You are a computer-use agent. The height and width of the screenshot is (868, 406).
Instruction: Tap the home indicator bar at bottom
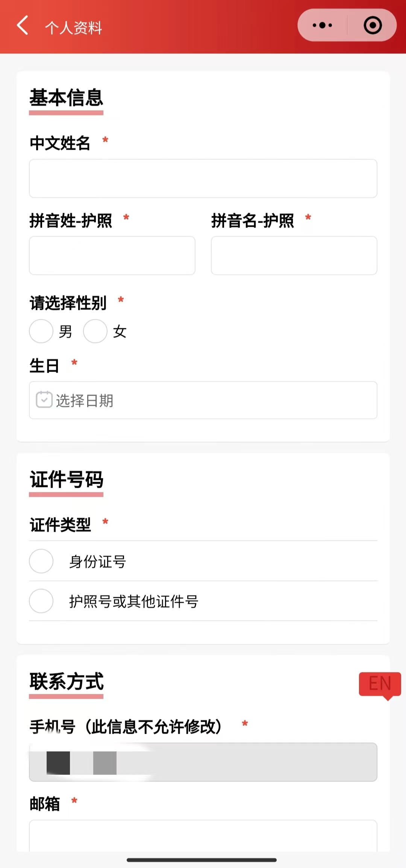(x=202, y=860)
